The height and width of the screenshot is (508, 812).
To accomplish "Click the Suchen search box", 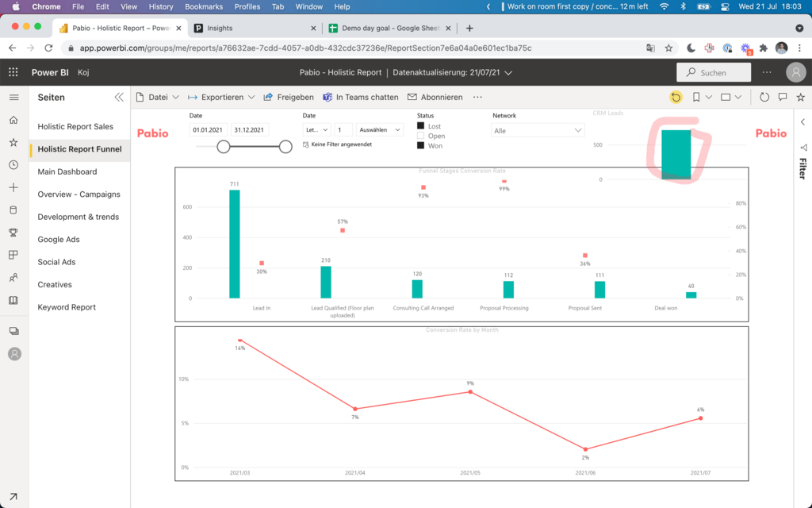I will tap(714, 72).
